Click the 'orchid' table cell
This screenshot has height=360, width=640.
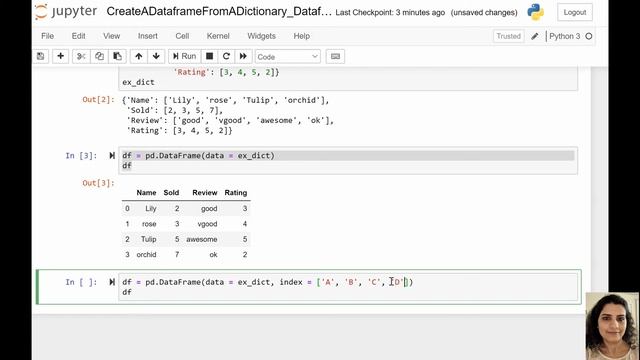146,255
